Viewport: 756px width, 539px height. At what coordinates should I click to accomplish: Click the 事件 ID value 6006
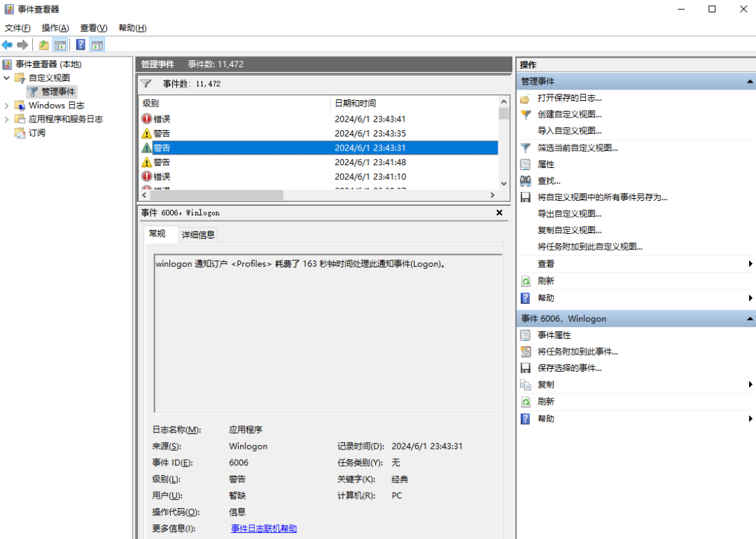pyautogui.click(x=239, y=463)
